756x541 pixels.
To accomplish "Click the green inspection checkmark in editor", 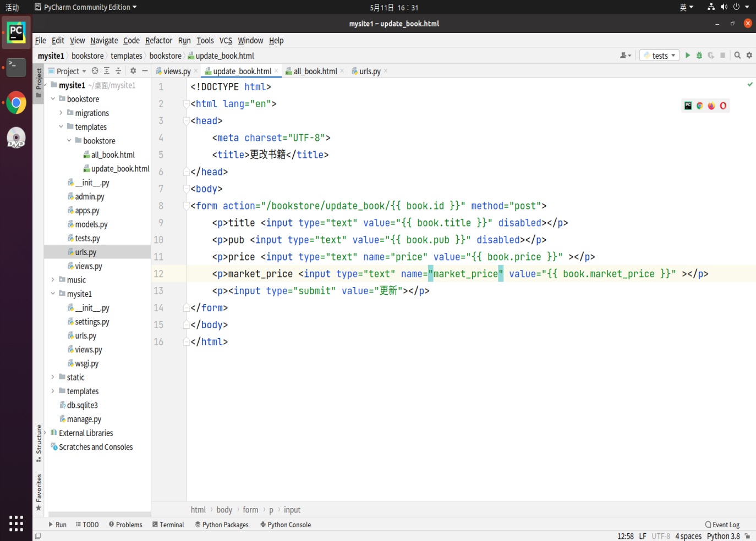I will coord(750,84).
